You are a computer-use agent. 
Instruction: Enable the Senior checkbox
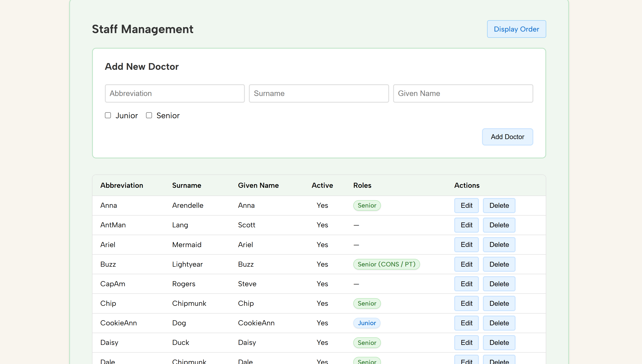[x=149, y=115]
